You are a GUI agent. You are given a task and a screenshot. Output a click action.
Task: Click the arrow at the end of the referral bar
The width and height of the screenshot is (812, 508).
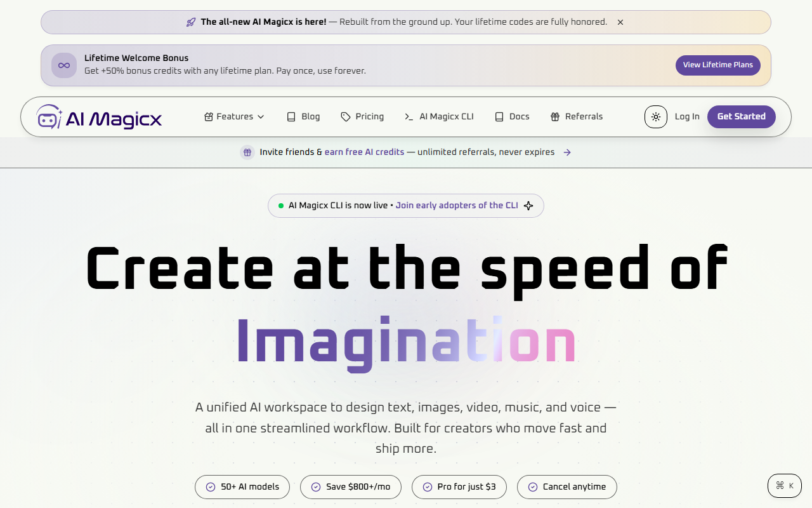[567, 152]
